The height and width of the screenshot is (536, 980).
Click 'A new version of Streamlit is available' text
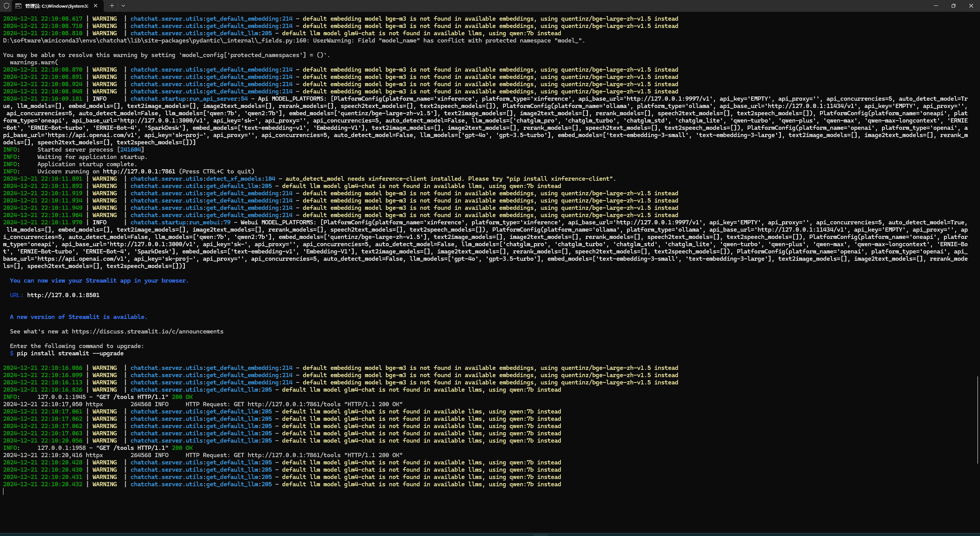coord(78,317)
